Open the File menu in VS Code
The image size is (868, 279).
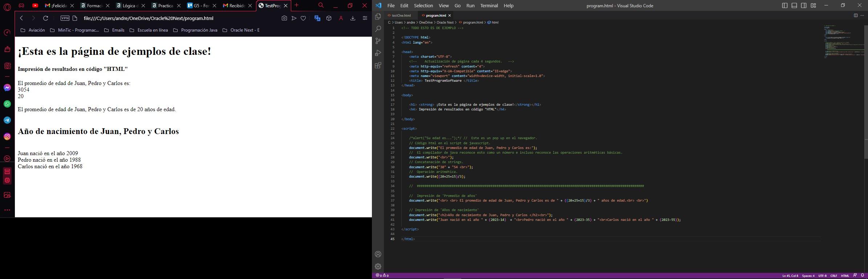pos(391,5)
